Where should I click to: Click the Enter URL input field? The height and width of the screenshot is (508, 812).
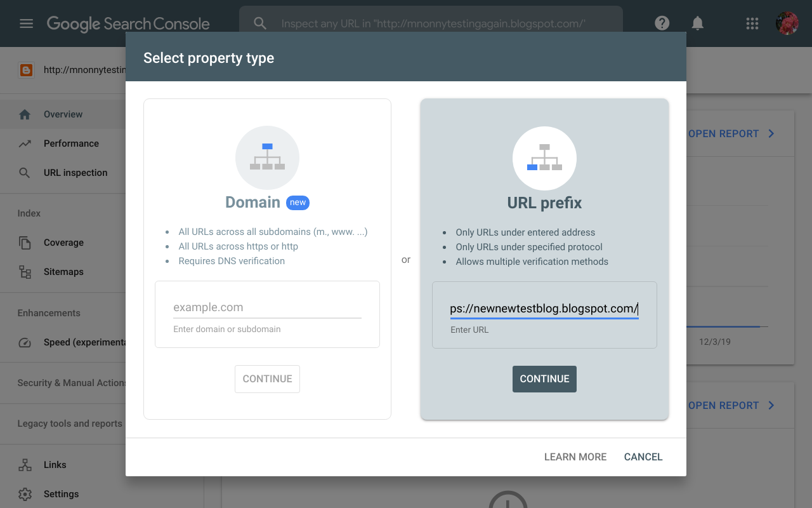(x=544, y=309)
